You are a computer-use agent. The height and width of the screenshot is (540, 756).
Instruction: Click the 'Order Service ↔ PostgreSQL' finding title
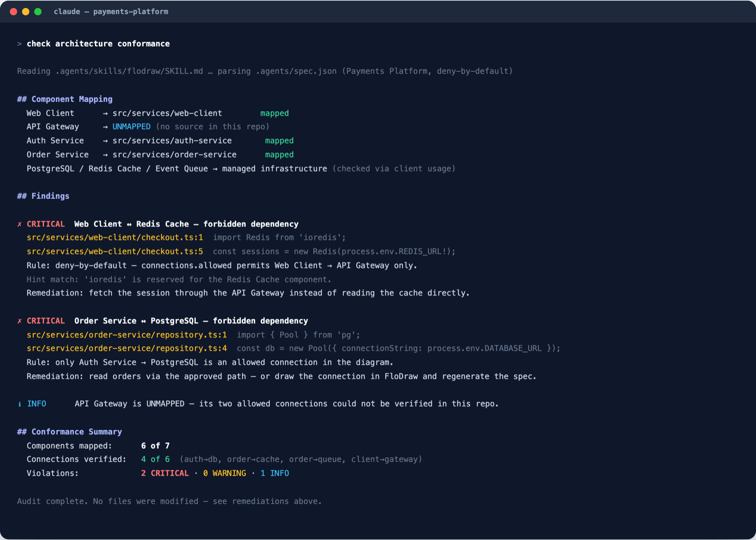(x=191, y=321)
